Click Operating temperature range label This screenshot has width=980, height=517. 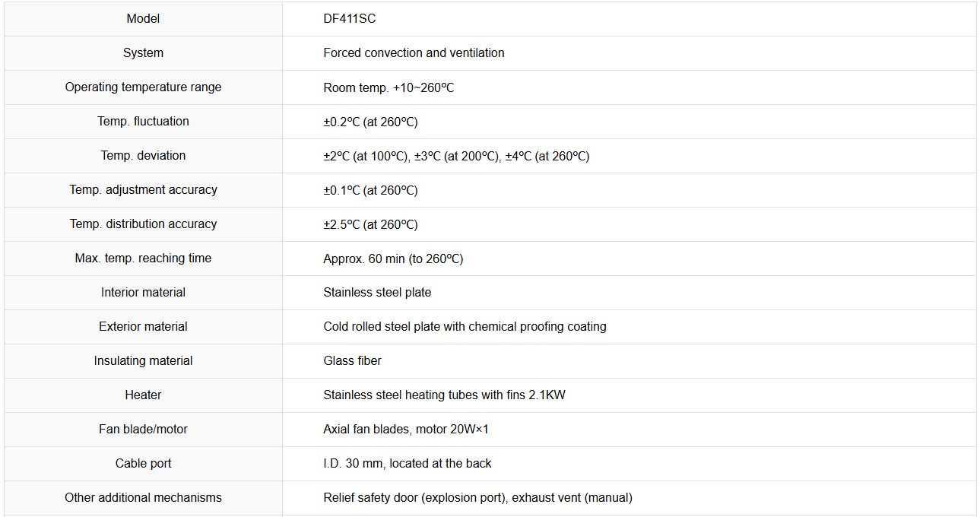pyautogui.click(x=143, y=87)
